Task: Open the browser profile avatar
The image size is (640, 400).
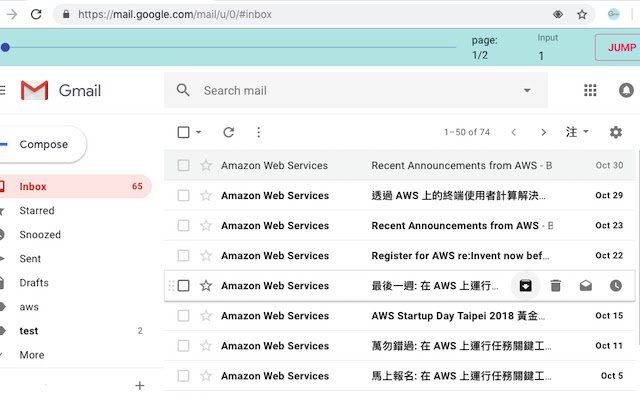Action: (613, 14)
